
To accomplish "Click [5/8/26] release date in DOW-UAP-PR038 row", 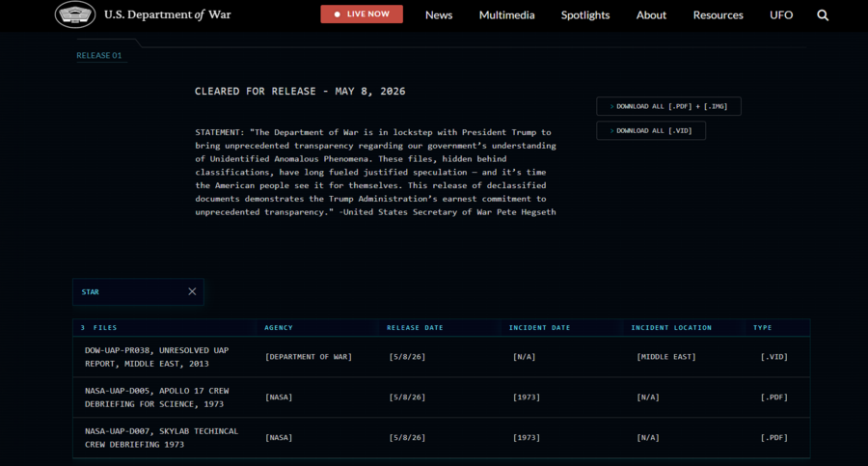I will [407, 357].
